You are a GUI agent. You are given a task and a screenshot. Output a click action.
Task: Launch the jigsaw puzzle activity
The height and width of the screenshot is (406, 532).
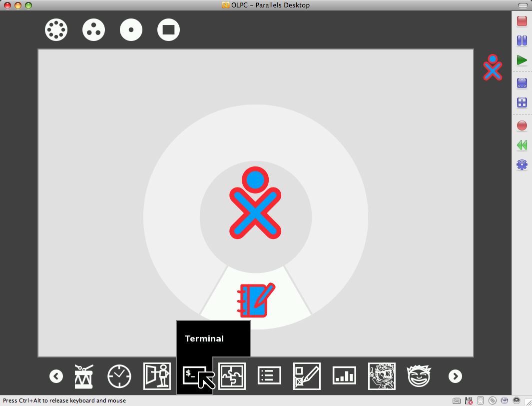pos(232,376)
